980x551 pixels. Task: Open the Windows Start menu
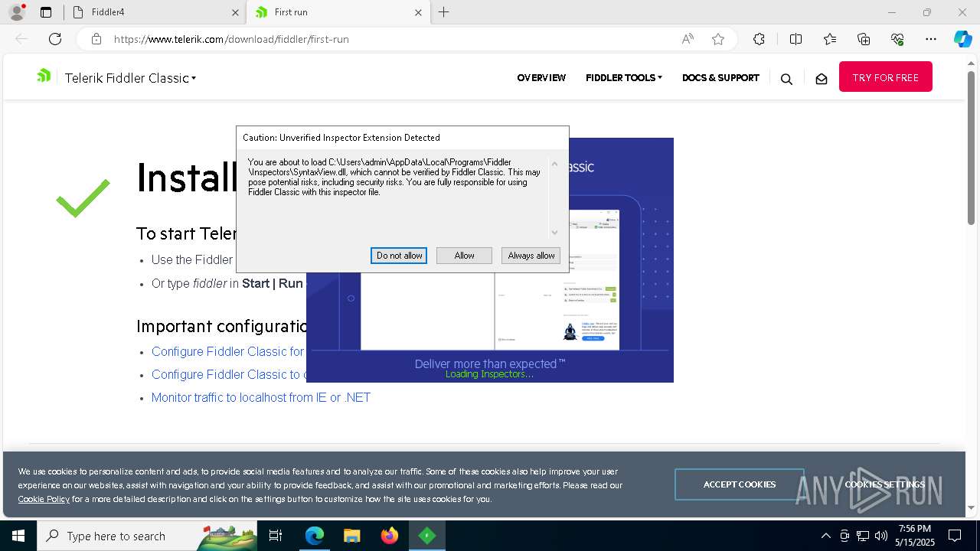pos(18,536)
